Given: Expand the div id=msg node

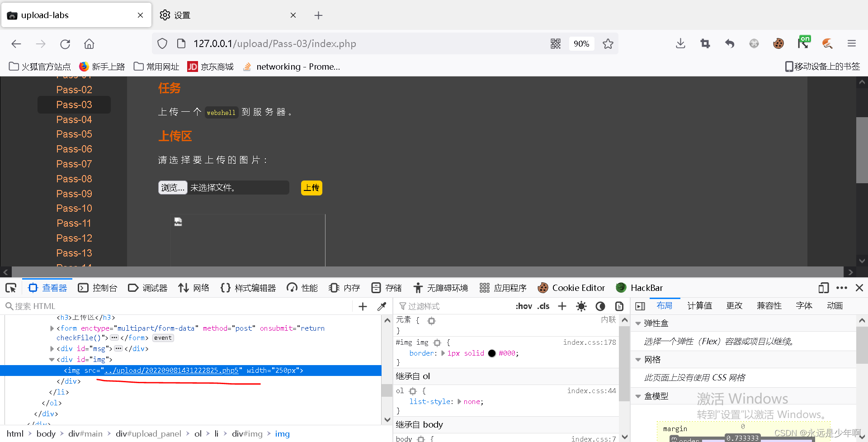Looking at the screenshot, I should click(52, 349).
